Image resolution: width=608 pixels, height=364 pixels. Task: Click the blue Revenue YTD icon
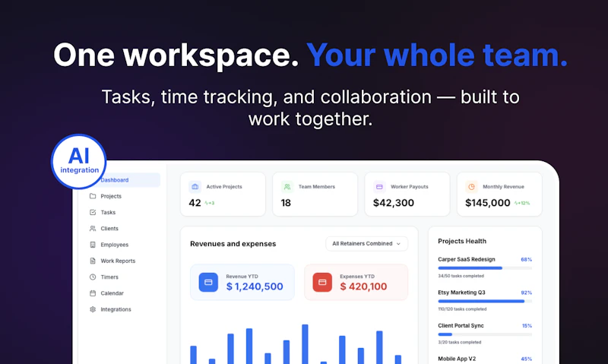208,282
